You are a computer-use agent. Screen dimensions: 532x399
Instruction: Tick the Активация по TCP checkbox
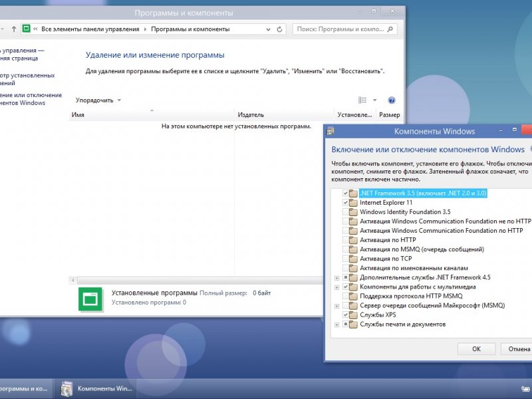pos(345,259)
